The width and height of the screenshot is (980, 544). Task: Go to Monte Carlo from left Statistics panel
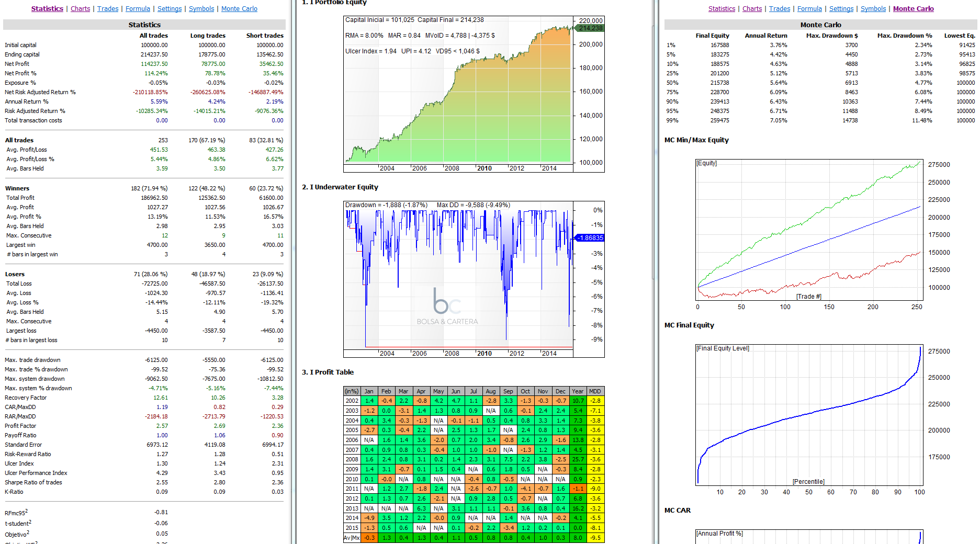239,9
